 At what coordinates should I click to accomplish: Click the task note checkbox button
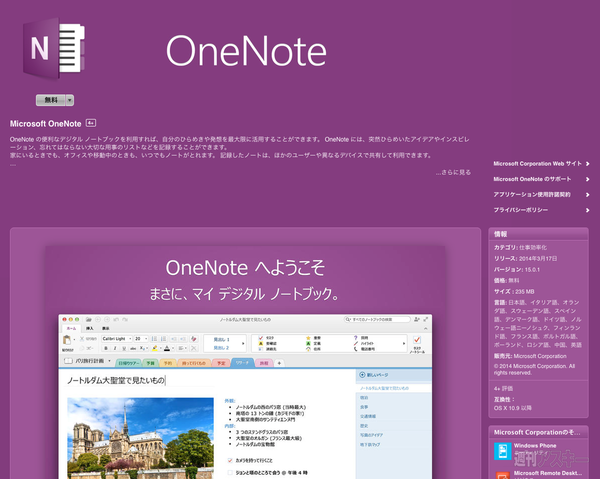click(x=417, y=344)
